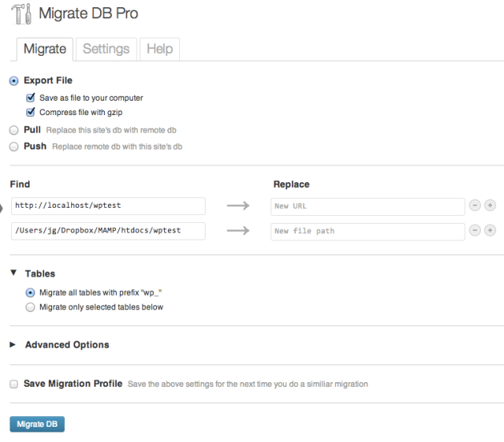Expand the Advanced Options section
The image size is (504, 442).
13,344
